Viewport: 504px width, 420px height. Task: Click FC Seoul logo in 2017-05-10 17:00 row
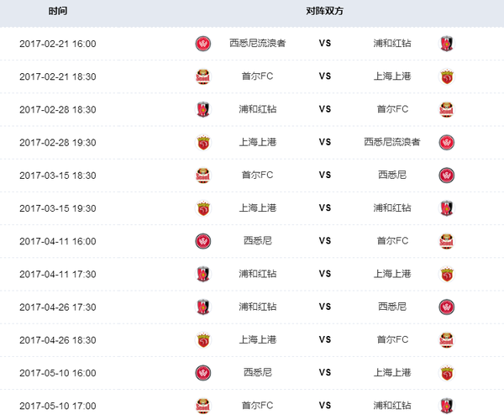point(202,406)
